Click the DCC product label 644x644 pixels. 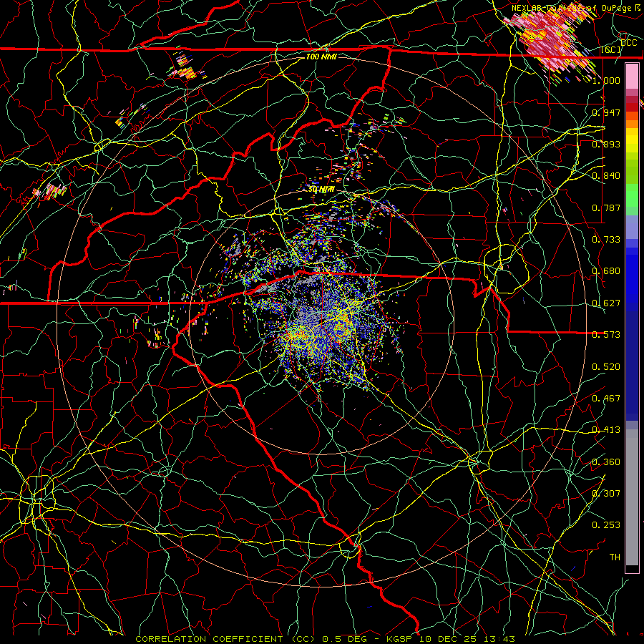tap(628, 43)
